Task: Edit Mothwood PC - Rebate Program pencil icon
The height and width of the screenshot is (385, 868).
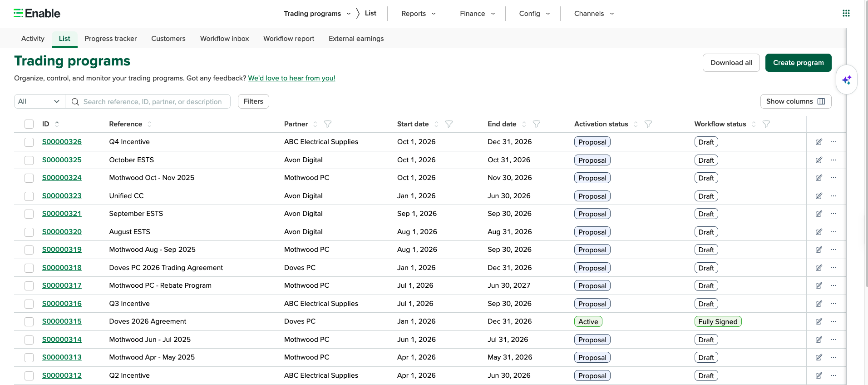Action: click(819, 285)
